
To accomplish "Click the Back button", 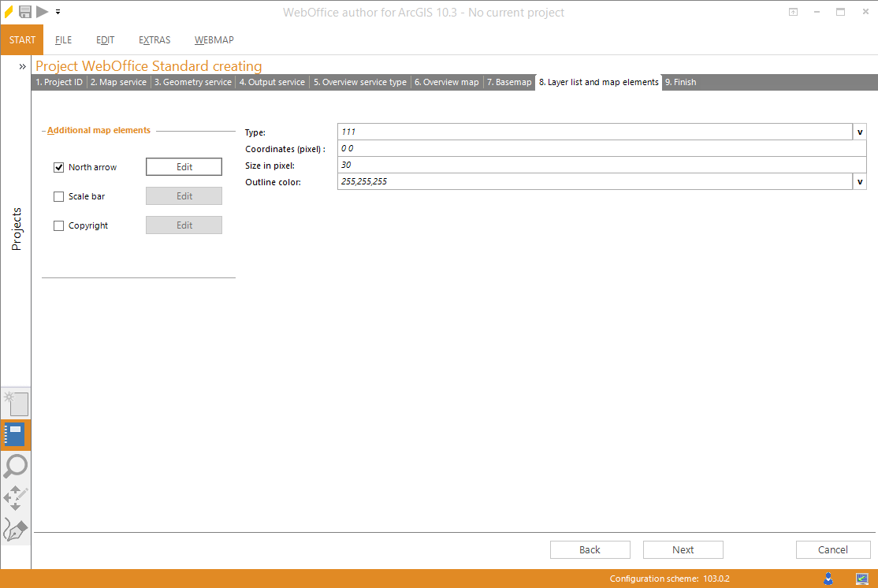I will point(590,549).
